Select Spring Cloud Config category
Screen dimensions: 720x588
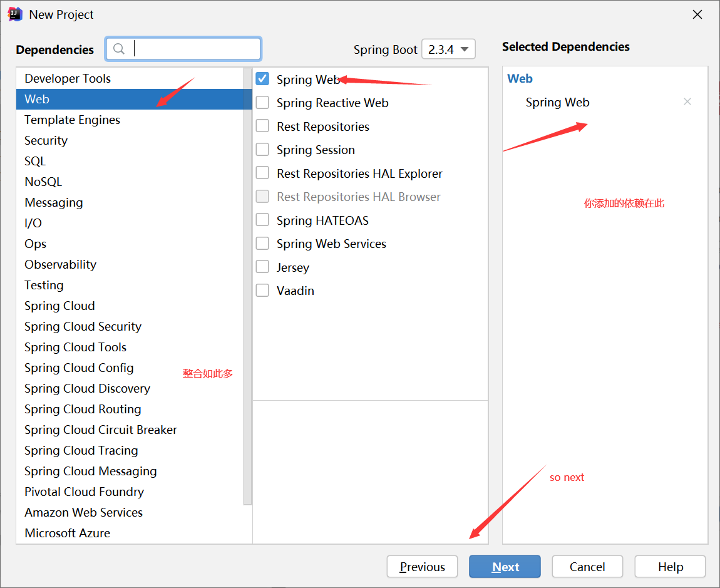[130, 368]
